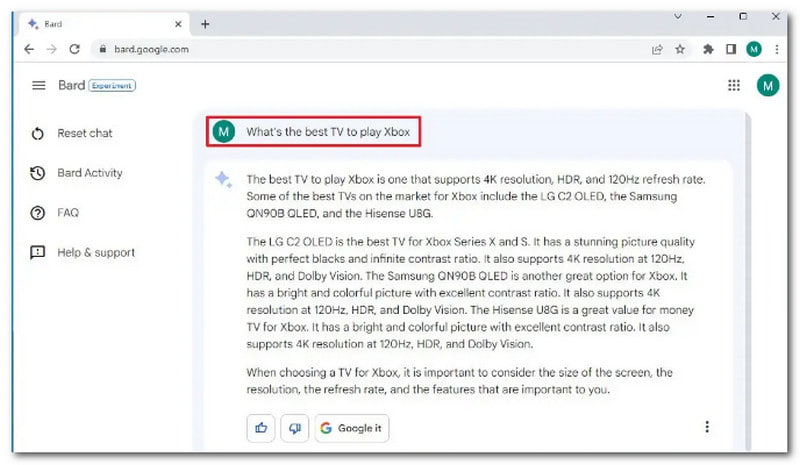
Task: Click the FAQ question mark icon
Action: point(38,213)
